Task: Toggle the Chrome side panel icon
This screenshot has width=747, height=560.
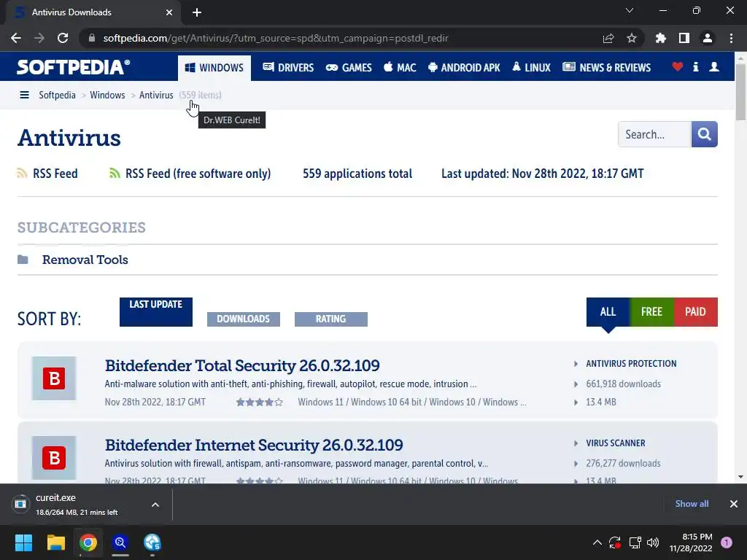Action: (x=684, y=38)
